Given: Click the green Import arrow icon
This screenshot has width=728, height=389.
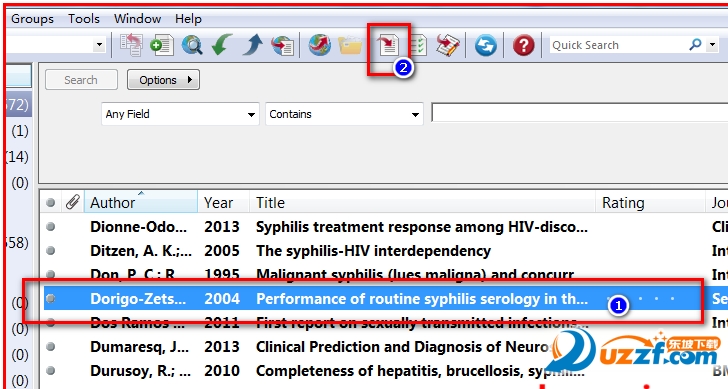Looking at the screenshot, I should click(x=221, y=45).
